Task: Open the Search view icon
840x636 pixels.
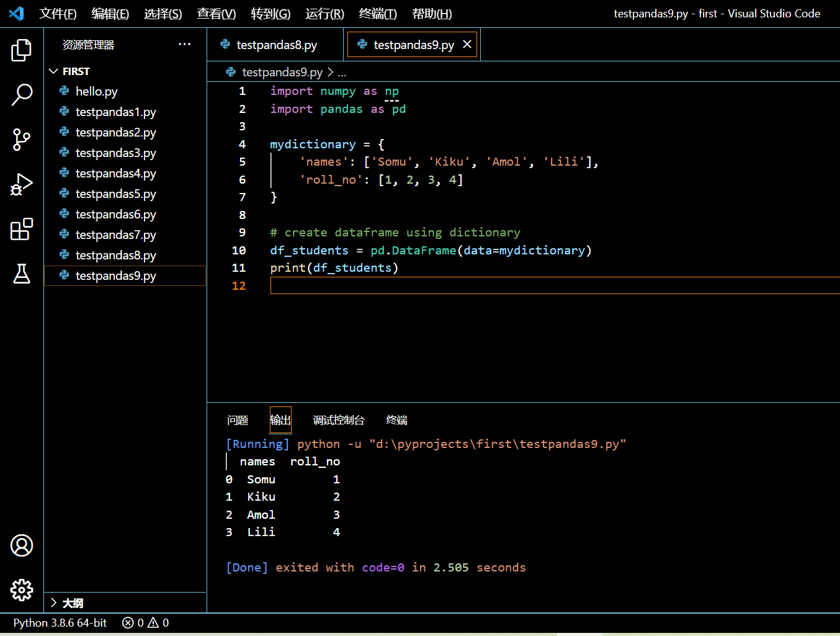Action: point(21,95)
